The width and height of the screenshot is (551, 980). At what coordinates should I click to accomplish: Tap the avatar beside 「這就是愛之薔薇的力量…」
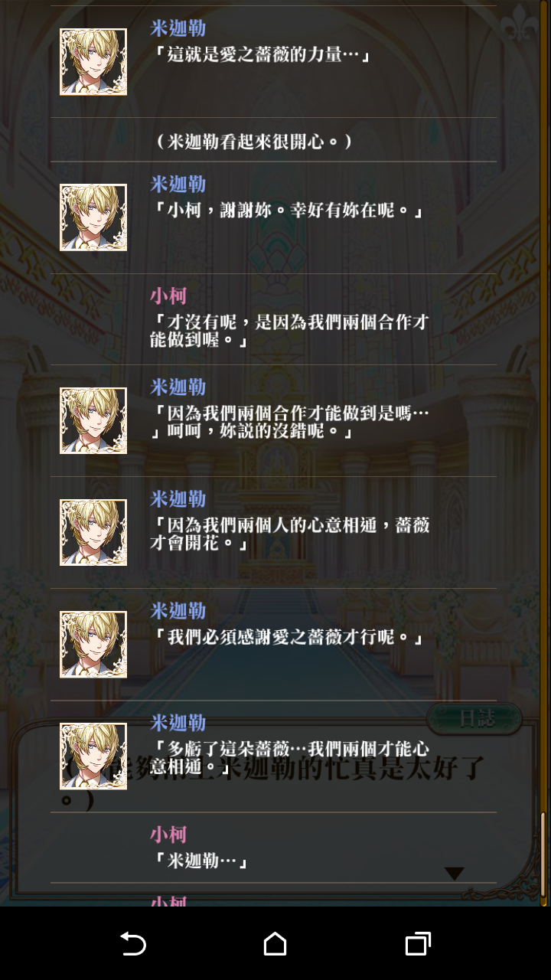[x=93, y=62]
